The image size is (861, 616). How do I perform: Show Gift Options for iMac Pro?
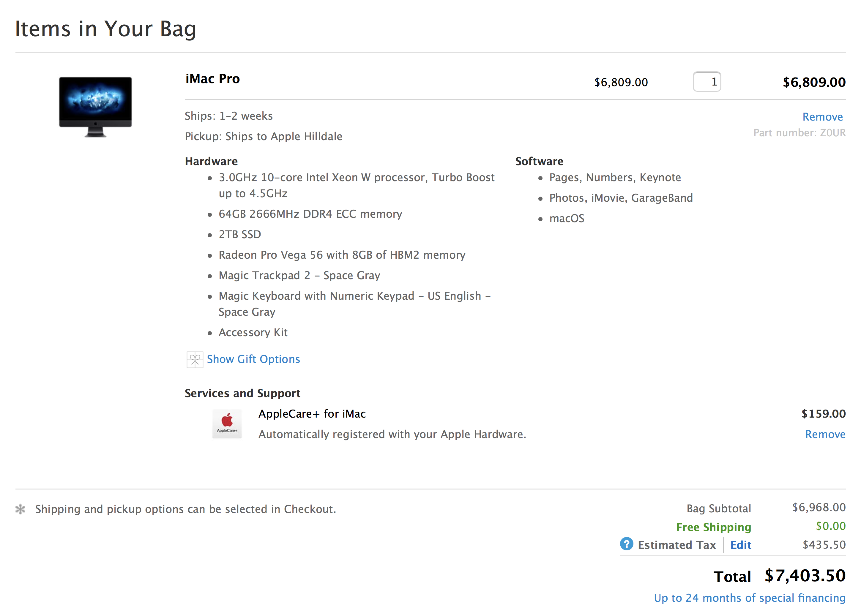253,359
